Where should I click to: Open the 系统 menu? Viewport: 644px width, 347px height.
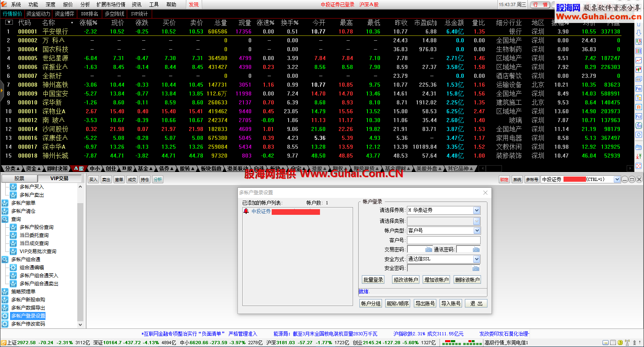(16, 4)
